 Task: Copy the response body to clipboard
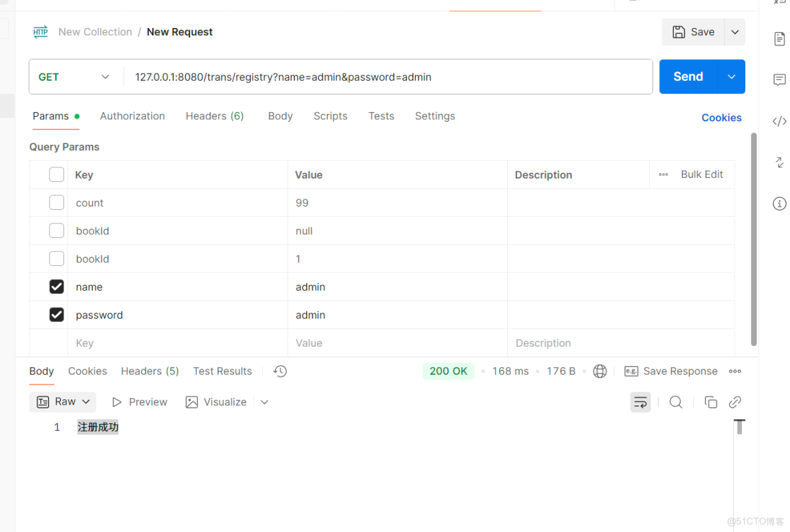tap(711, 402)
